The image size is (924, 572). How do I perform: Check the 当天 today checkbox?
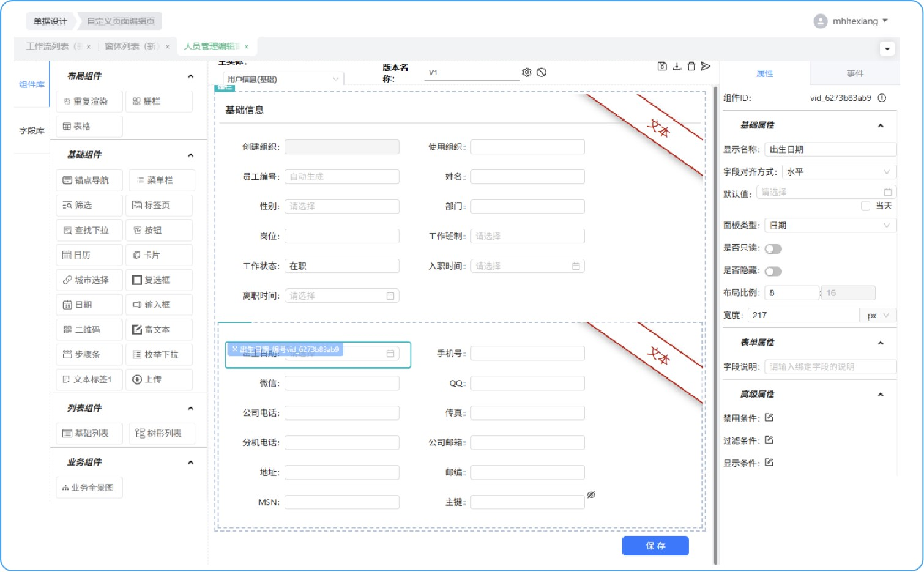[865, 206]
